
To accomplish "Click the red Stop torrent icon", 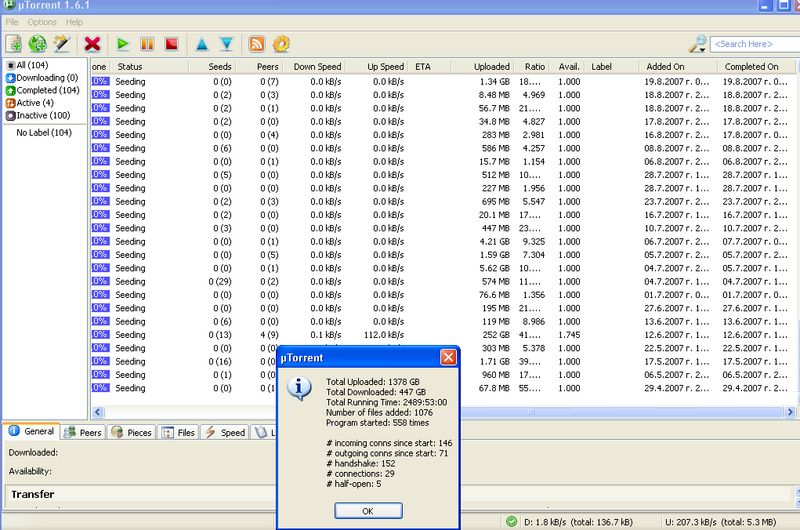I will [171, 44].
